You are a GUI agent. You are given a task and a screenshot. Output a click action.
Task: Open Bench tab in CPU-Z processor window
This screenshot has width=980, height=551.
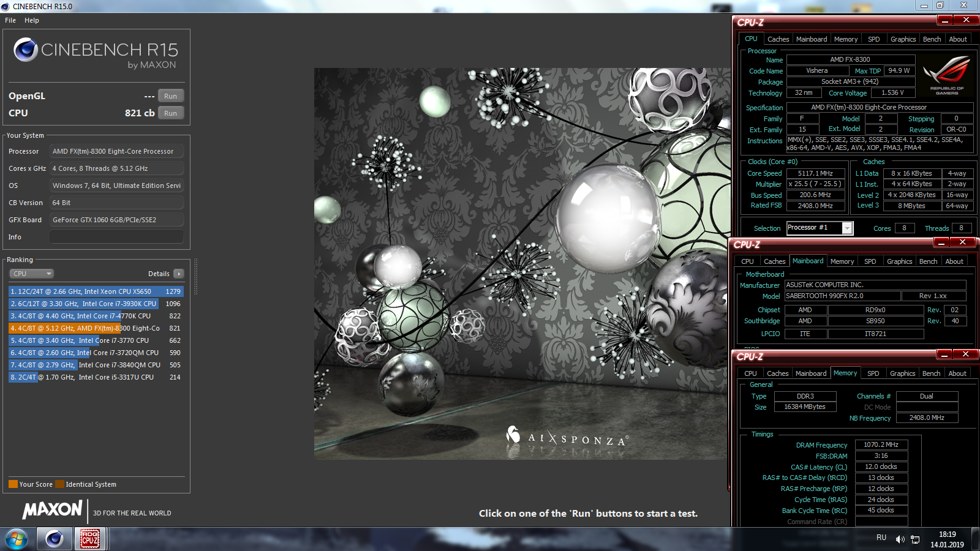932,39
